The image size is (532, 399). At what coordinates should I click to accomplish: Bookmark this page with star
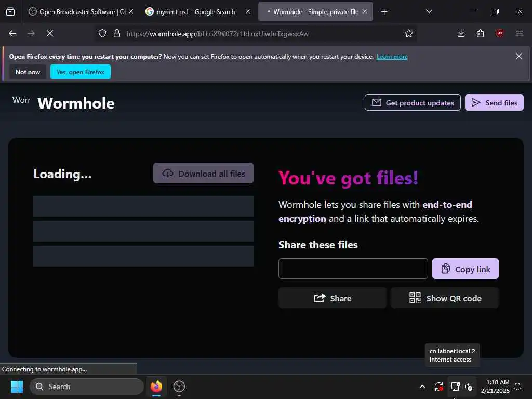coord(409,34)
